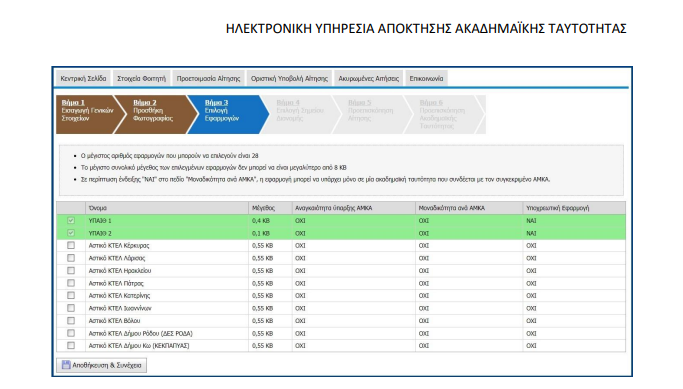The image size is (683, 389).
Task: Click the Αστικό ΚΤΕΛ Λάρισας name
Action: [117, 258]
